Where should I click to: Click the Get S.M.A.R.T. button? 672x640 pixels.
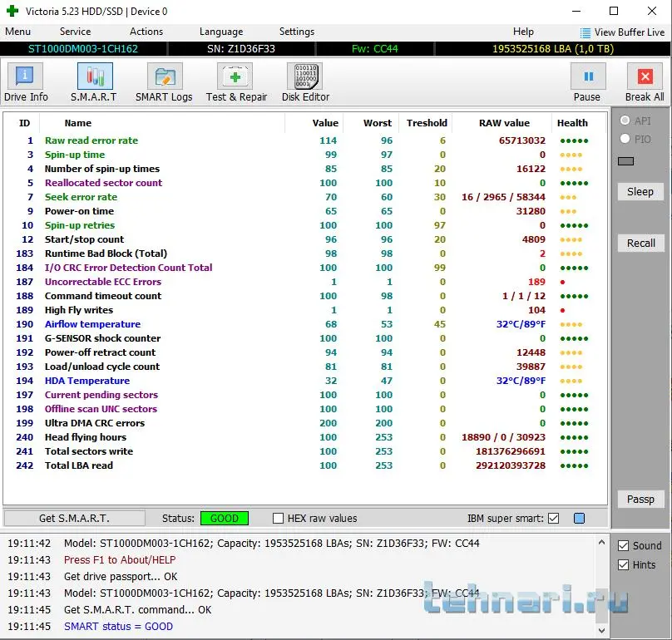[x=74, y=518]
